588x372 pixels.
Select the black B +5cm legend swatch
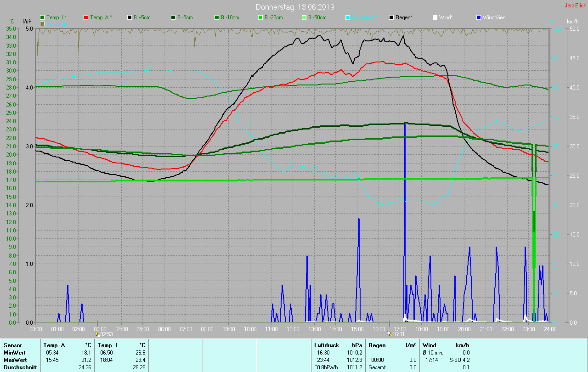pos(130,17)
